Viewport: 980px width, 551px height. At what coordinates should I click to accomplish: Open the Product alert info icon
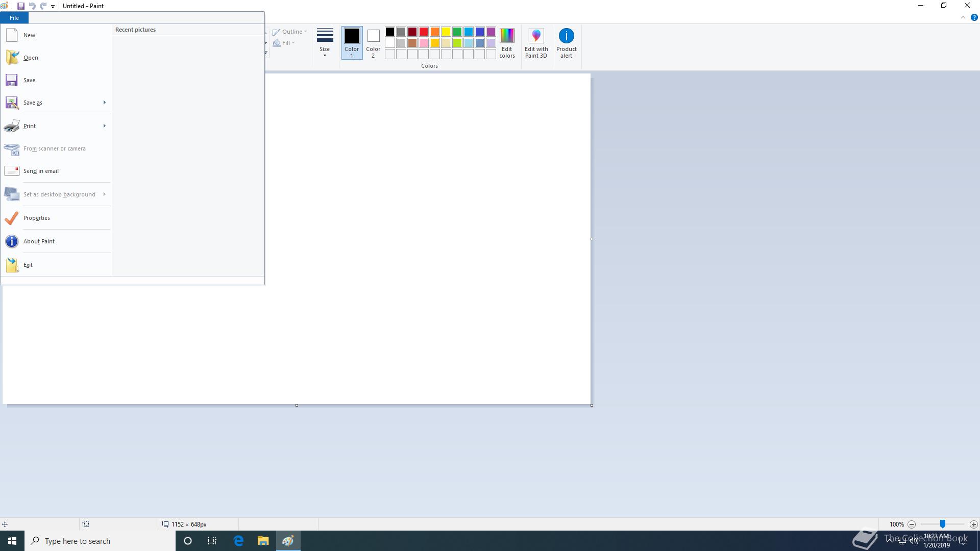pos(566,43)
